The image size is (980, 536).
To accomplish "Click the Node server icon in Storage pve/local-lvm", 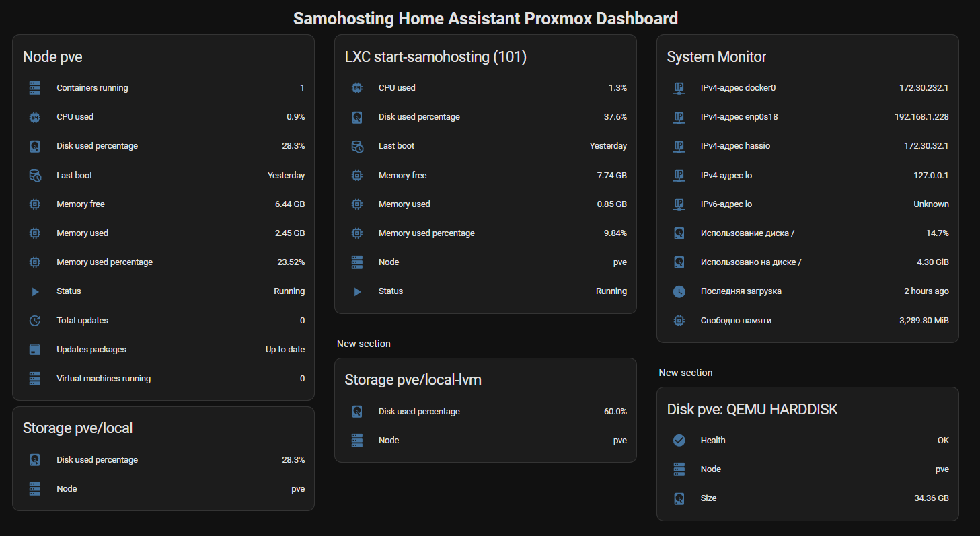I will tap(357, 441).
